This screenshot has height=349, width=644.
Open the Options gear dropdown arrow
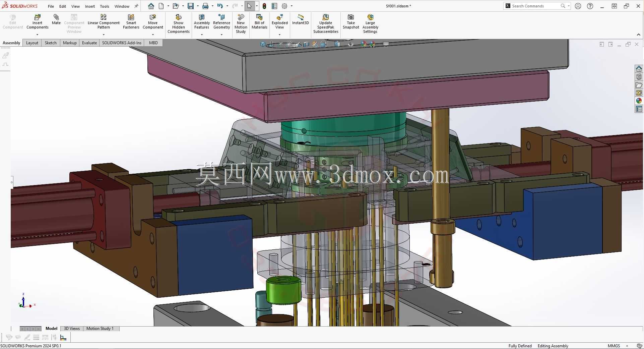292,6
